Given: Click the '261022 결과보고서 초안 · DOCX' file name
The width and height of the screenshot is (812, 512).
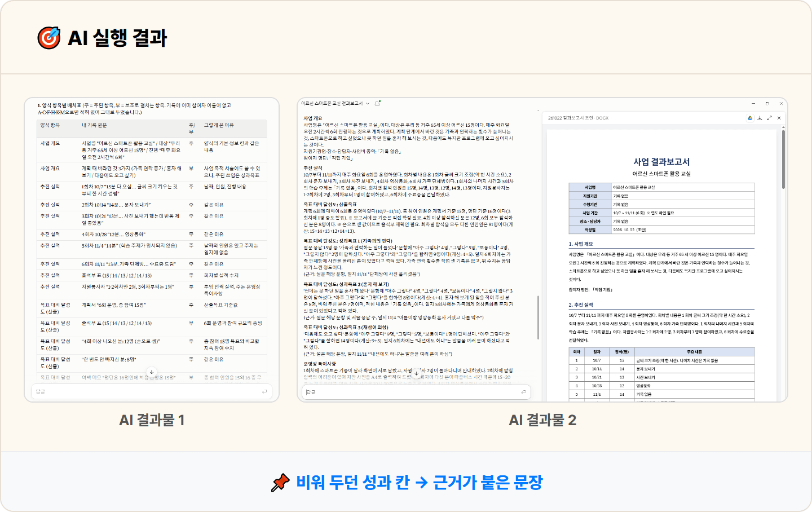Looking at the screenshot, I should click(x=578, y=118).
